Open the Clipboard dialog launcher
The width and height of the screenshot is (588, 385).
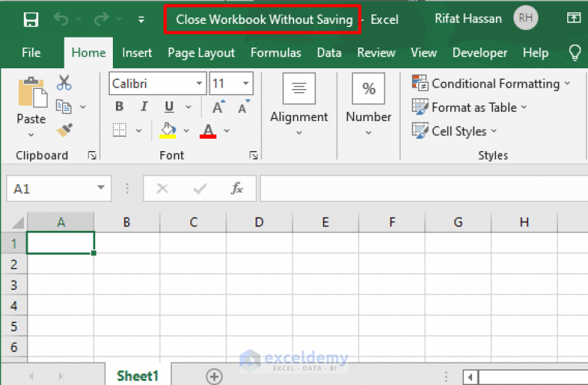[x=92, y=155]
